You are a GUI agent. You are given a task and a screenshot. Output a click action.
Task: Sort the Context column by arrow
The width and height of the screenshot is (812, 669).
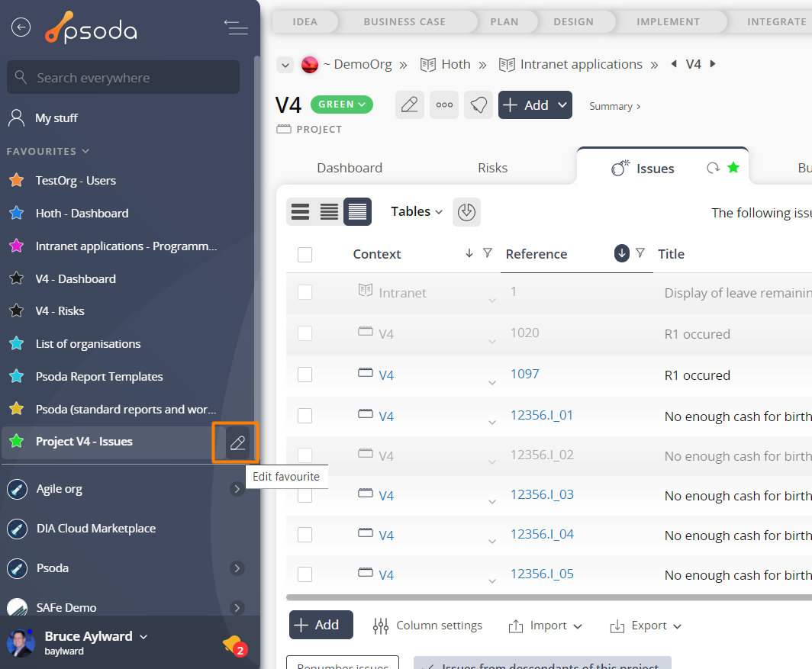pyautogui.click(x=469, y=253)
